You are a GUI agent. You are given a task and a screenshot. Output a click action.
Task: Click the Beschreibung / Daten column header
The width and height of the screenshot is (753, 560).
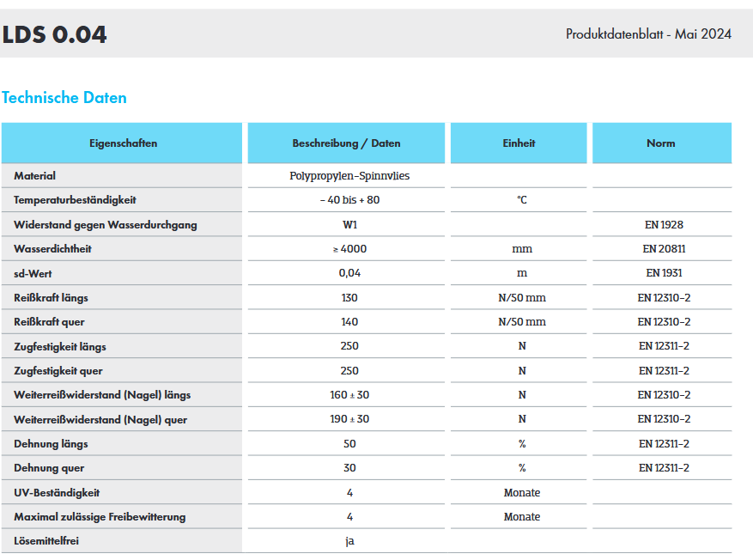346,143
